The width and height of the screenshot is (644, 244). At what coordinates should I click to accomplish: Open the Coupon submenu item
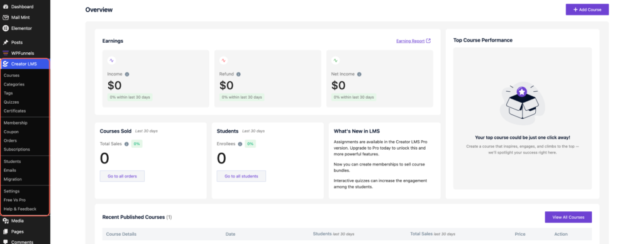[11, 132]
